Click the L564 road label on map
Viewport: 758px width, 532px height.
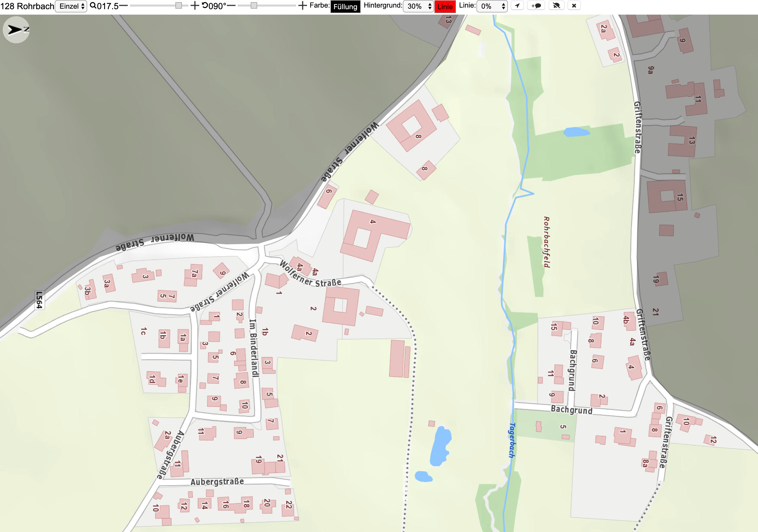click(x=39, y=300)
